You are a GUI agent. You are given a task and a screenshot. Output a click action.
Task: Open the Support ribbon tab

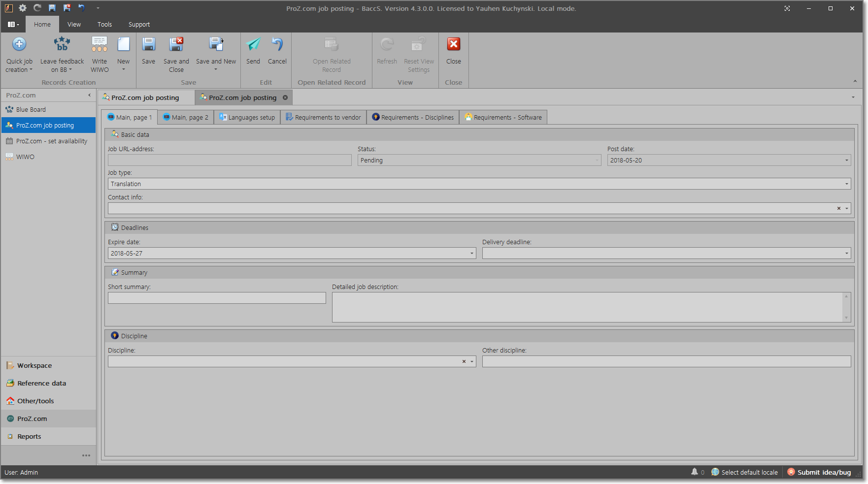click(139, 25)
